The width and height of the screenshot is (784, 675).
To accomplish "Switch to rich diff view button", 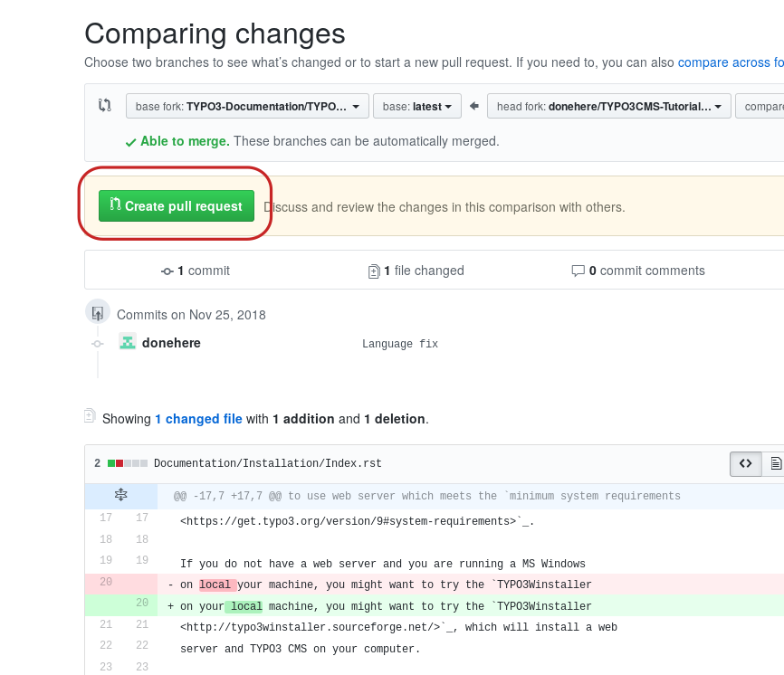I will click(775, 463).
